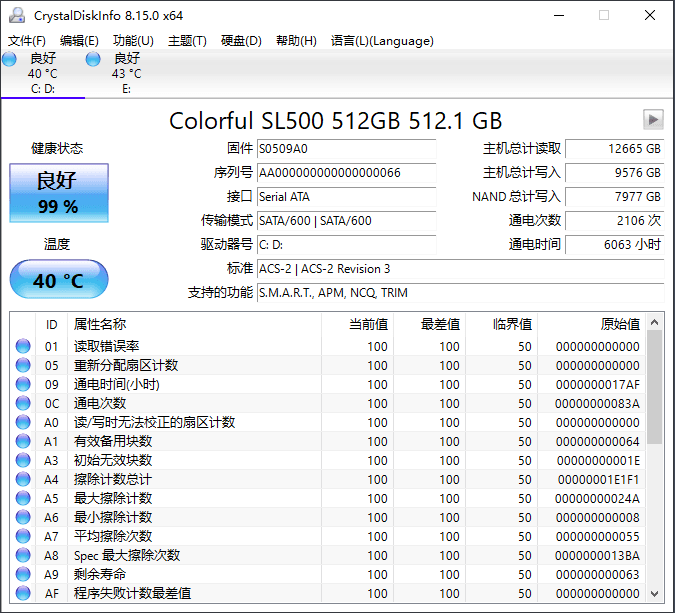This screenshot has width=675, height=613.
Task: Click the drive letter field C: D:
Action: tap(347, 245)
